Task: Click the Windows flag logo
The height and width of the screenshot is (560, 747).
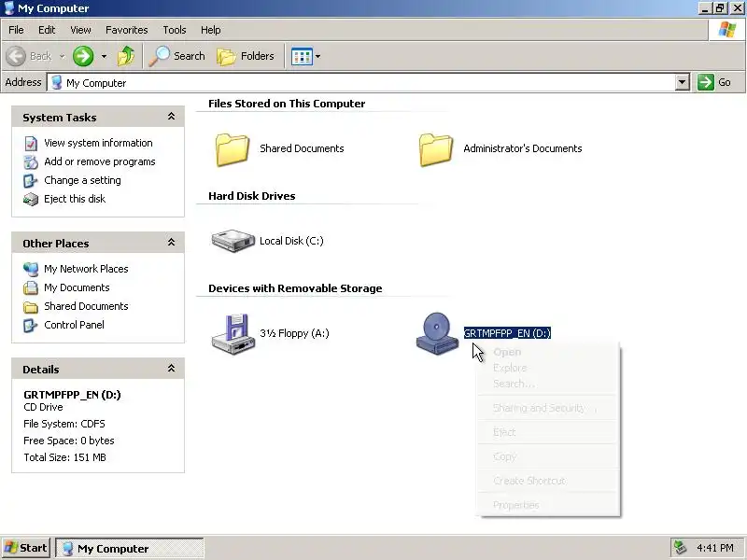Action: coord(727,30)
